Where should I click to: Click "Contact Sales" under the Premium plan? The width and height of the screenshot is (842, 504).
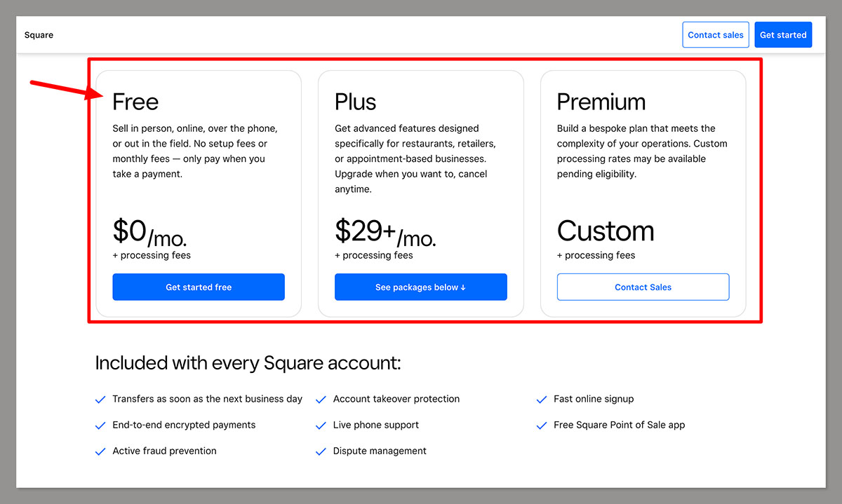643,287
